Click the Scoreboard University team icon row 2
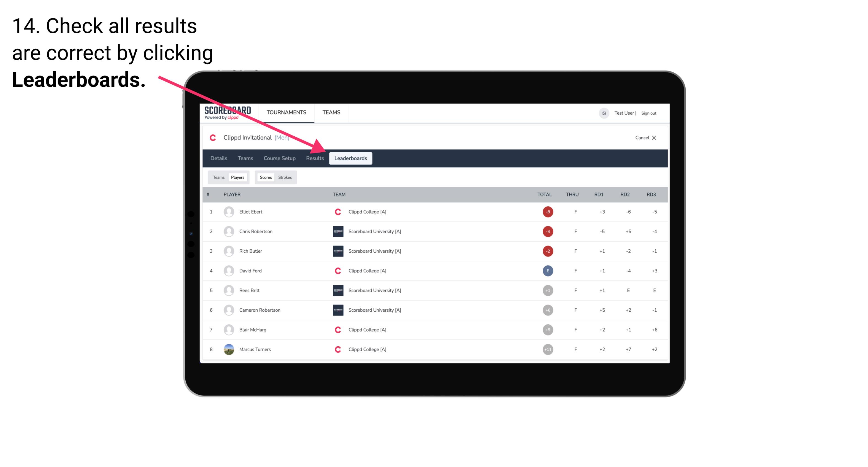Image resolution: width=868 pixels, height=467 pixels. (x=337, y=231)
